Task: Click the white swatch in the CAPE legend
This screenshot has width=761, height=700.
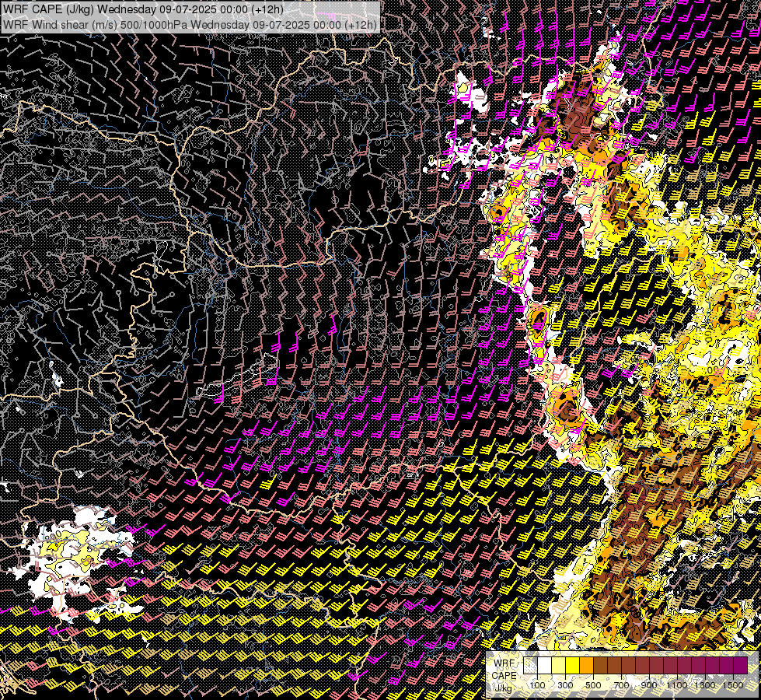Action: 545,665
